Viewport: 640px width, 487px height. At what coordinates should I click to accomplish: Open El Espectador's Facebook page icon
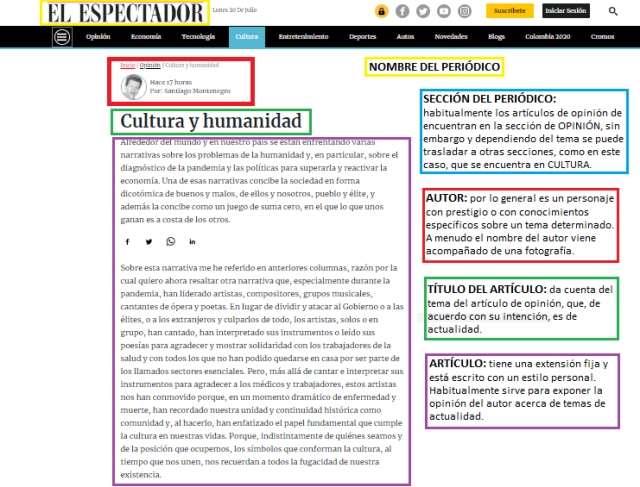402,11
